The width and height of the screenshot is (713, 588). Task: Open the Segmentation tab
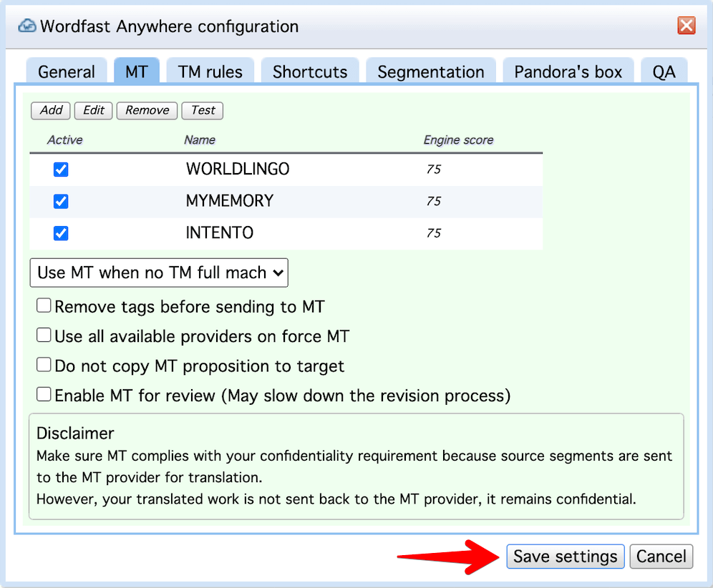(431, 72)
